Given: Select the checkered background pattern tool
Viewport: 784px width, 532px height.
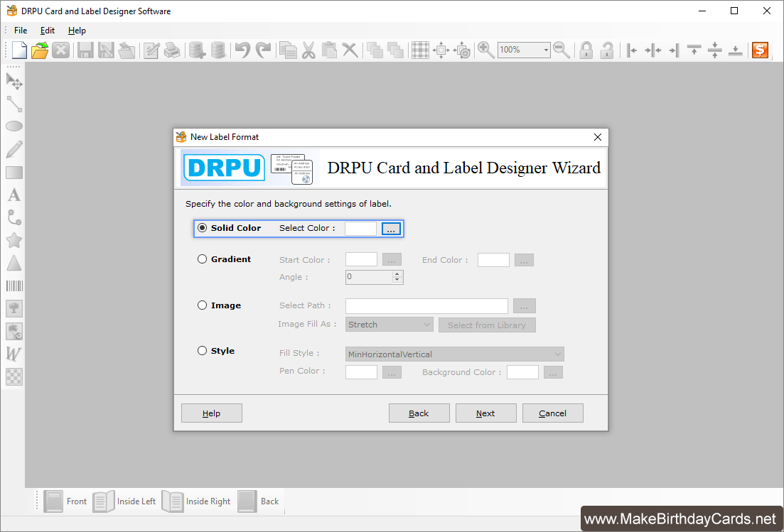Looking at the screenshot, I should point(14,376).
